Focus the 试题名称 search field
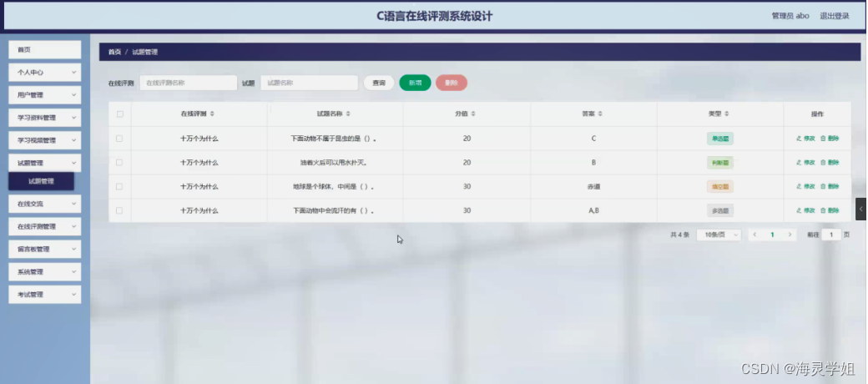The image size is (868, 384). coord(310,83)
